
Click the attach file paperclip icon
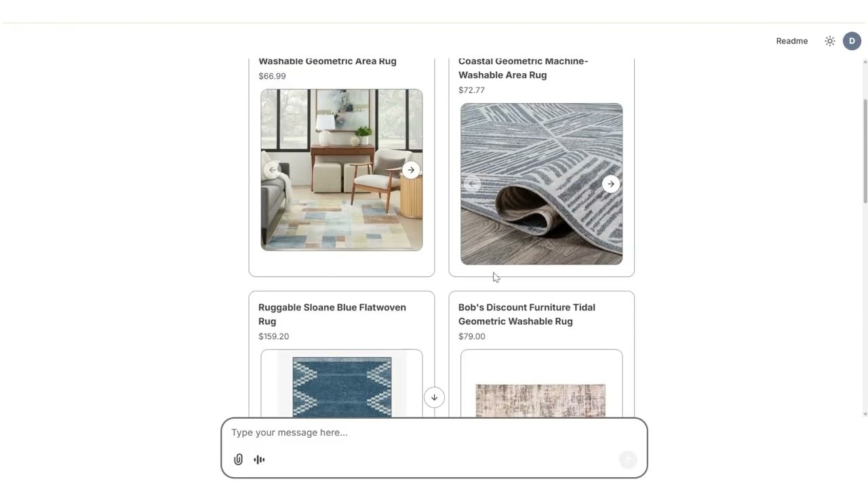tap(238, 460)
